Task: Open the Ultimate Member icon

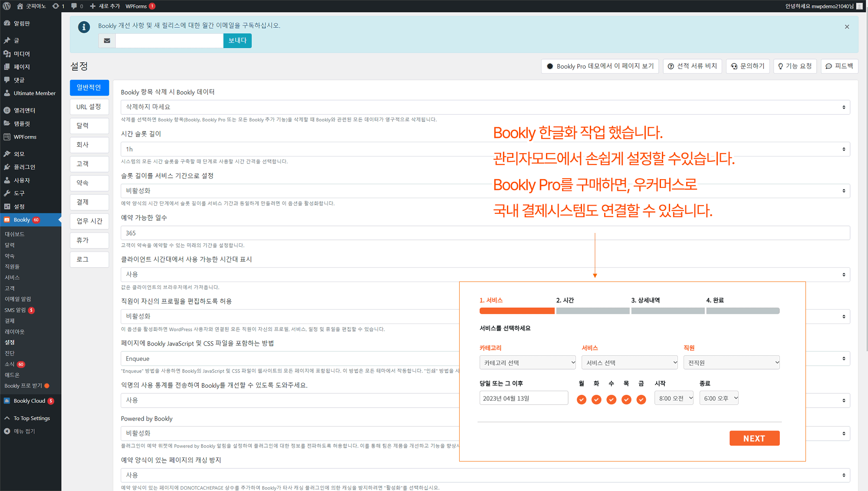Action: pos(7,93)
